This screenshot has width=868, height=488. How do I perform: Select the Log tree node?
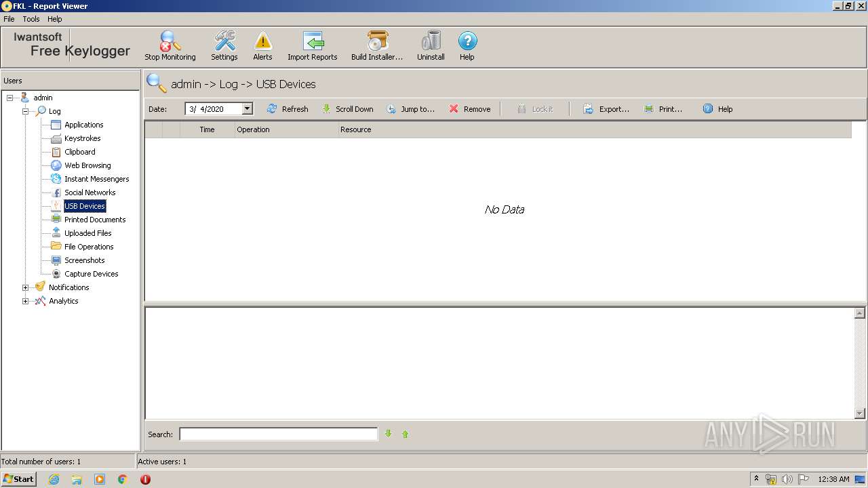[54, 111]
